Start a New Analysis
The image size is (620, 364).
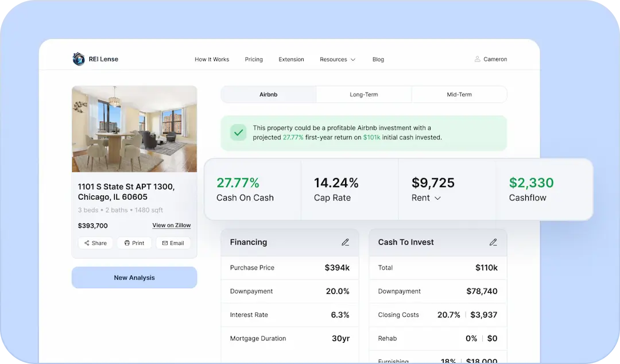coord(134,277)
